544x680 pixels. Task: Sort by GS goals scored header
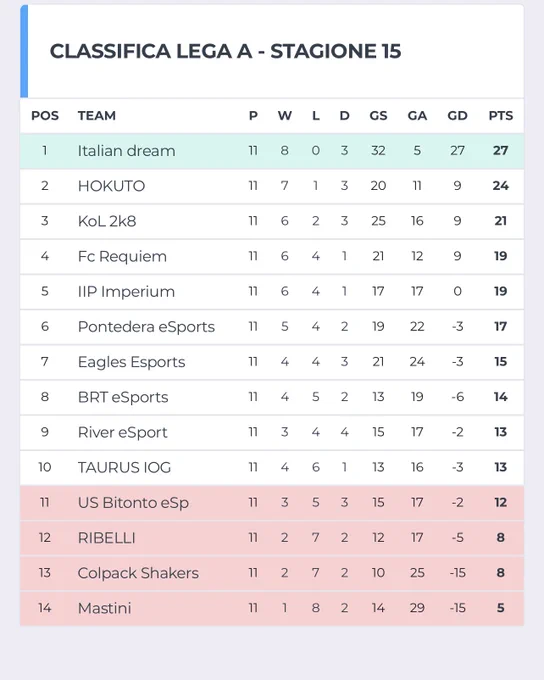click(378, 116)
